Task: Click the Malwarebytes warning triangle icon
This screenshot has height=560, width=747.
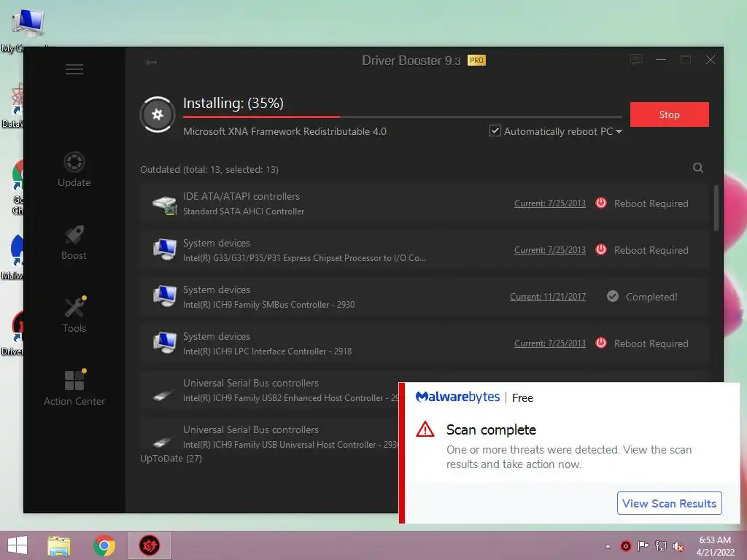Action: coord(425,429)
